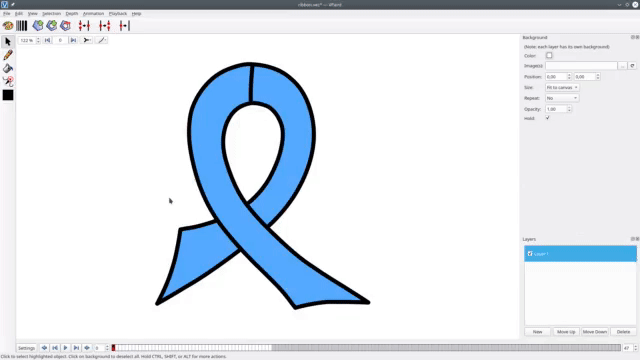Pick the Sculpt tool icon
The image size is (640, 360).
point(8,81)
